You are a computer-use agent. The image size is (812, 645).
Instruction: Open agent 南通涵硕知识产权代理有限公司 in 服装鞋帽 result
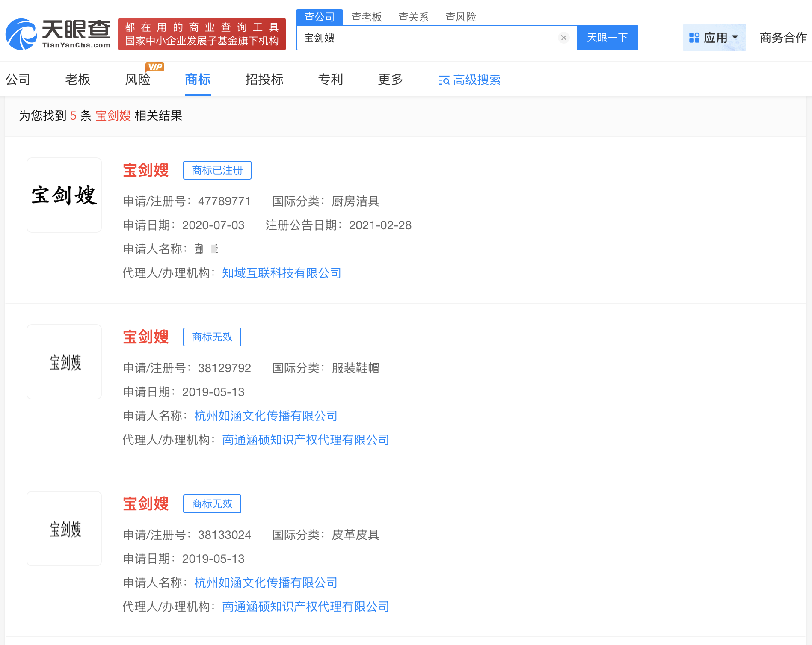click(305, 440)
